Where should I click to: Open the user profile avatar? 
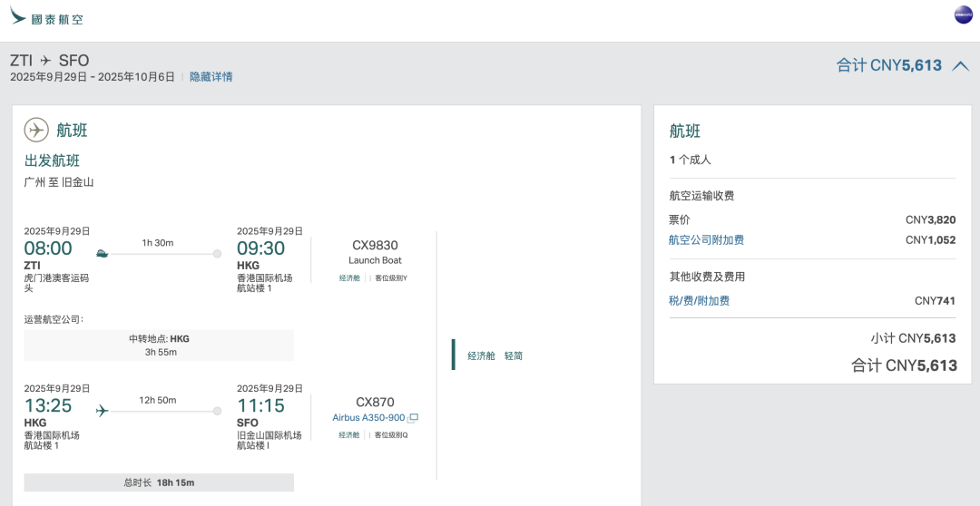click(x=963, y=15)
